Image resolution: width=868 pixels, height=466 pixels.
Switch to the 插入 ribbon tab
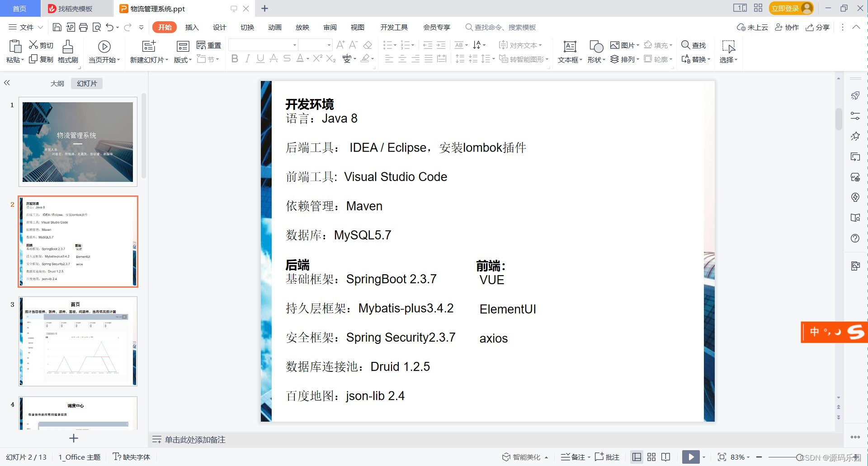pos(192,27)
